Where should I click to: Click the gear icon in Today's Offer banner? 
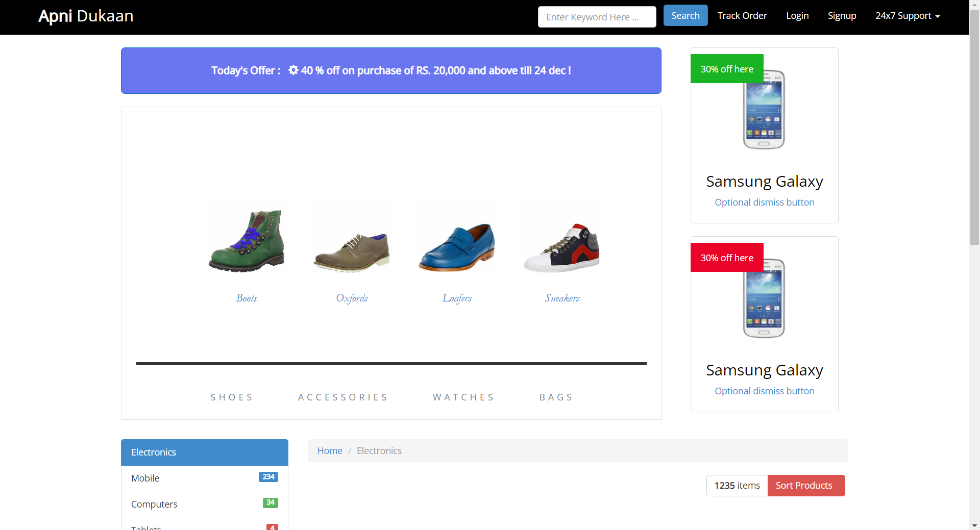point(293,70)
